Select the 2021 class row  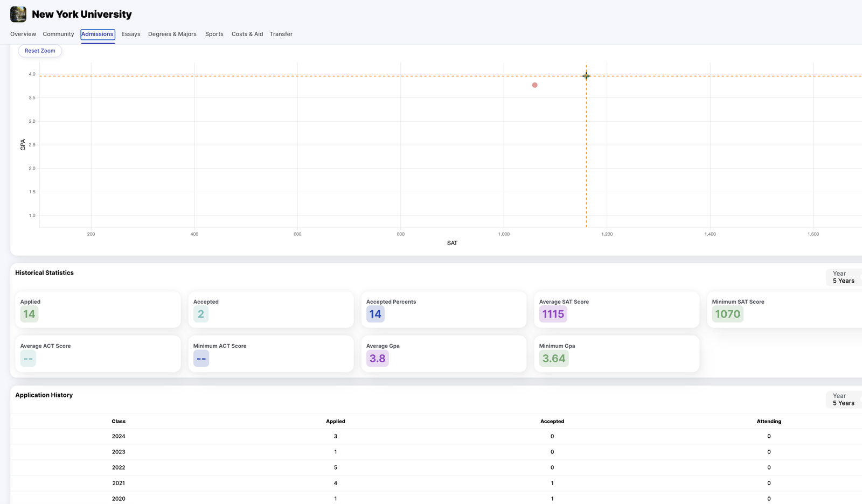click(x=436, y=483)
